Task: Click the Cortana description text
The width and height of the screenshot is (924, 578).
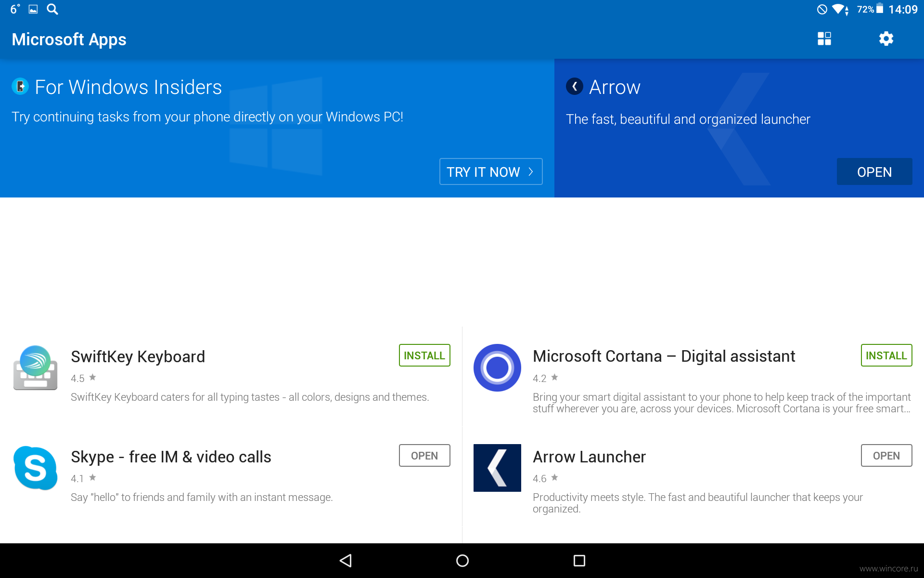Action: 721,403
